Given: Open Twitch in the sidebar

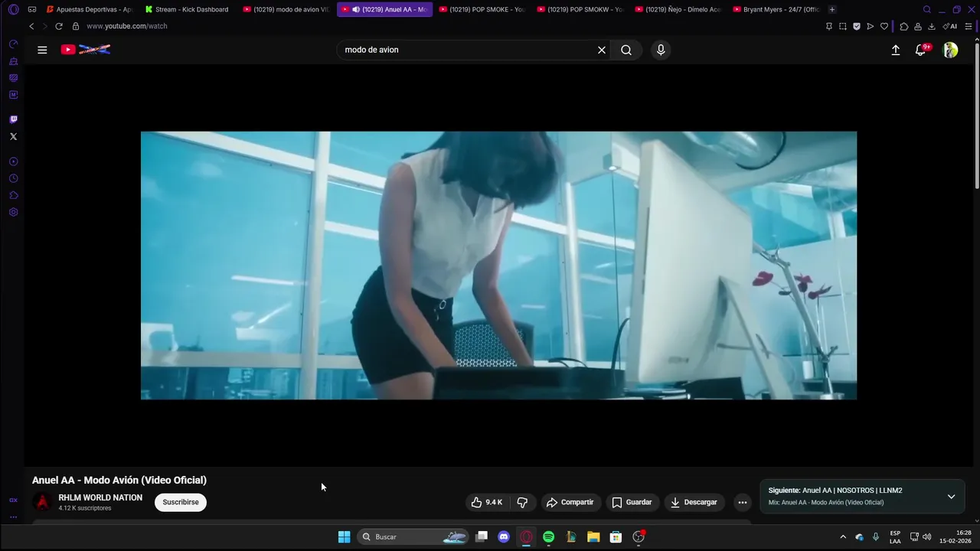Looking at the screenshot, I should pos(13,119).
